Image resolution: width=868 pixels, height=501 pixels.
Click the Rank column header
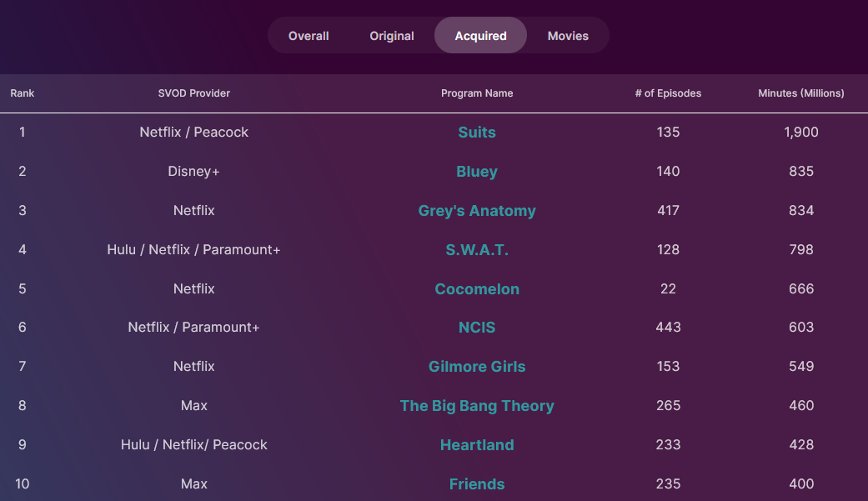(23, 93)
